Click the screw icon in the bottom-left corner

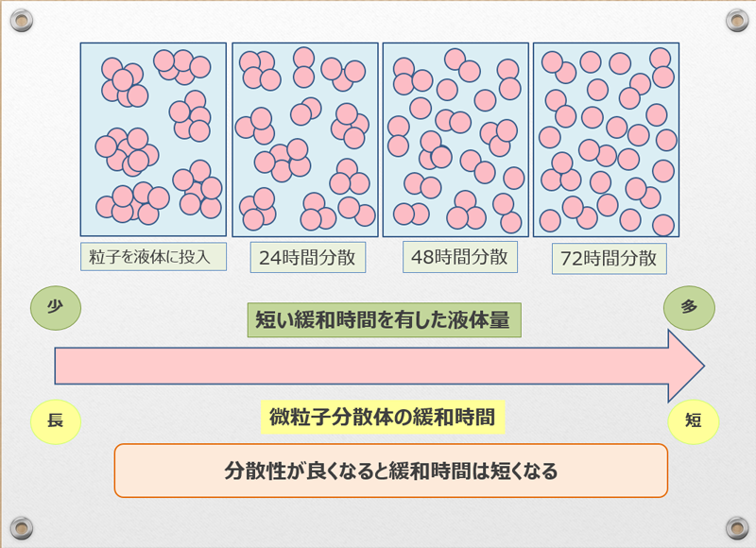(x=20, y=527)
